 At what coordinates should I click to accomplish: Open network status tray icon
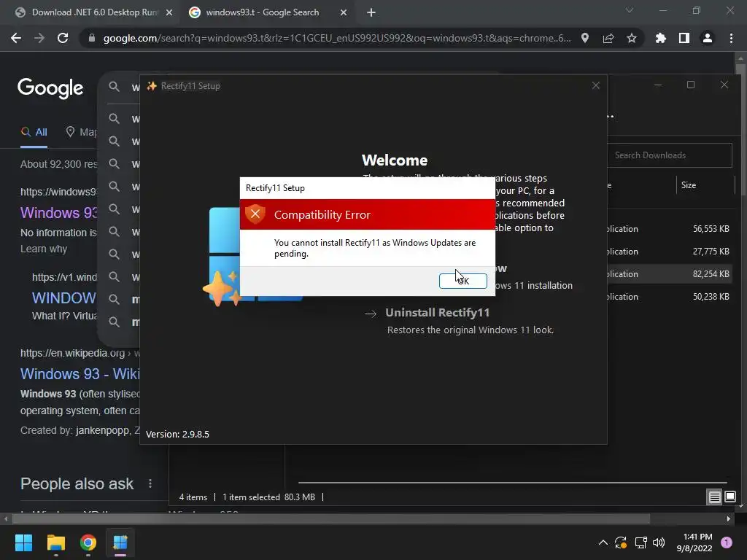click(x=640, y=542)
